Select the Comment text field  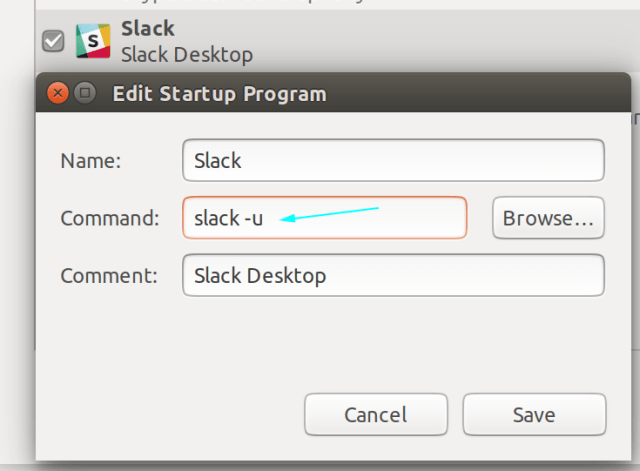click(x=393, y=275)
